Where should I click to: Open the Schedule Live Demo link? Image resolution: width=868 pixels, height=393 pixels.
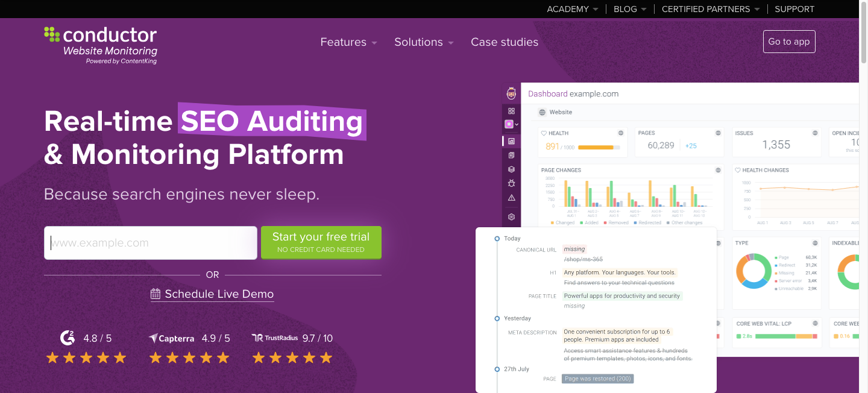(x=212, y=294)
